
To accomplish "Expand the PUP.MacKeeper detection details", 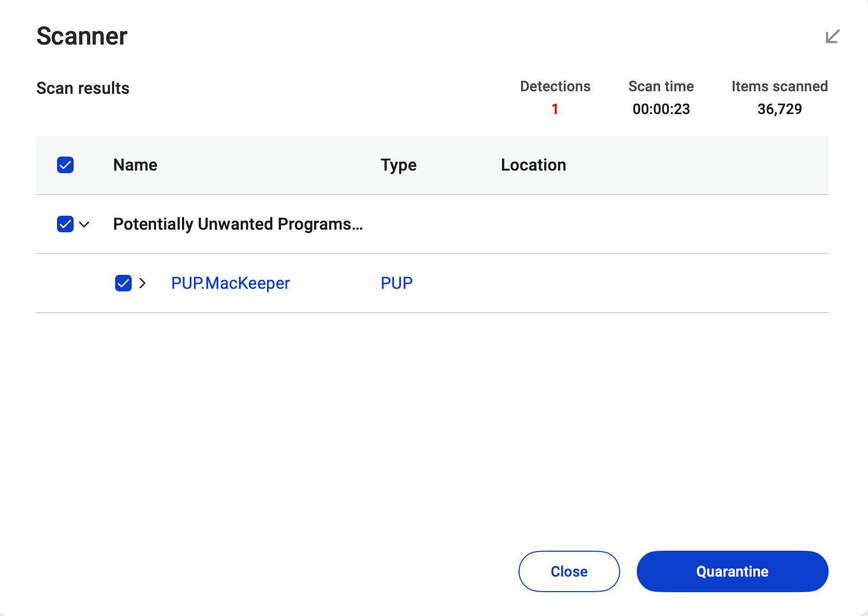I will [x=142, y=283].
